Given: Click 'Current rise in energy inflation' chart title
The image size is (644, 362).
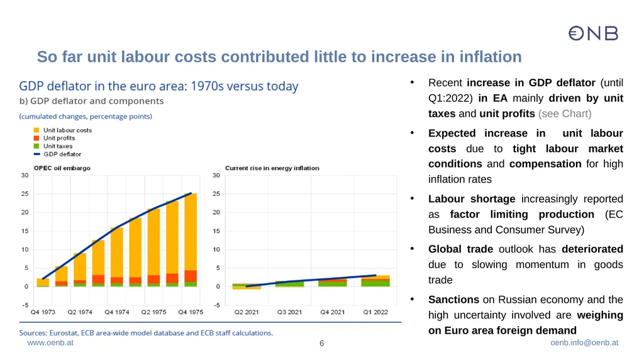Looking at the screenshot, I should [x=272, y=168].
